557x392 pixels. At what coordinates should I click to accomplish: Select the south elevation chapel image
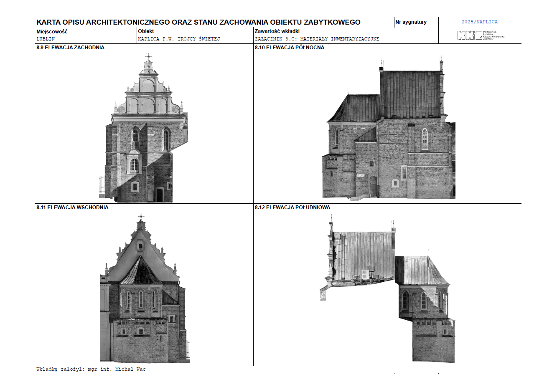(x=387, y=289)
